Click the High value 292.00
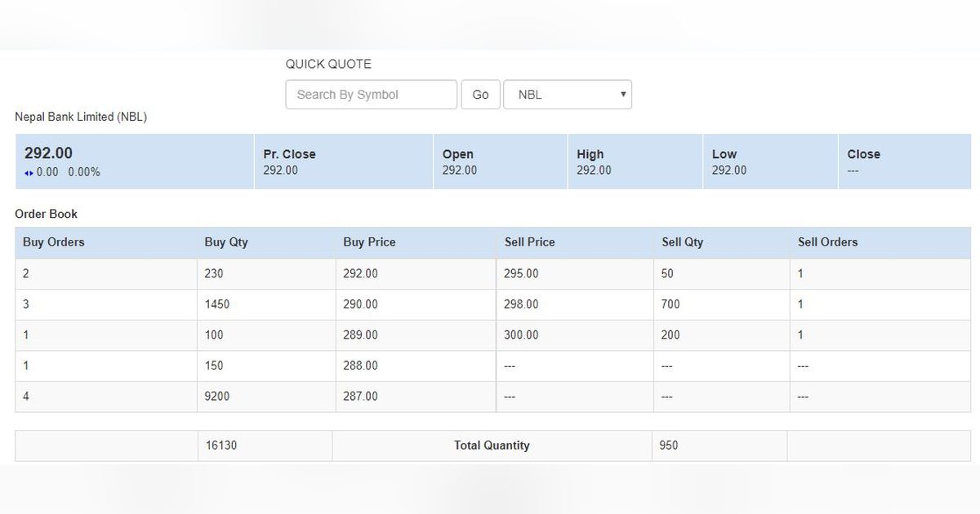This screenshot has width=980, height=514. coord(594,171)
